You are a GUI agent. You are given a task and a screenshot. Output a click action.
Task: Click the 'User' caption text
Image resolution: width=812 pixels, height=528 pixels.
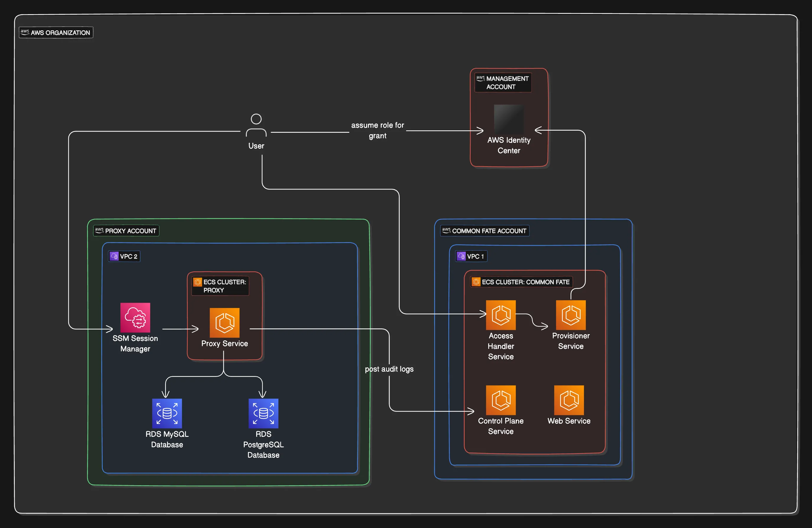coord(256,146)
